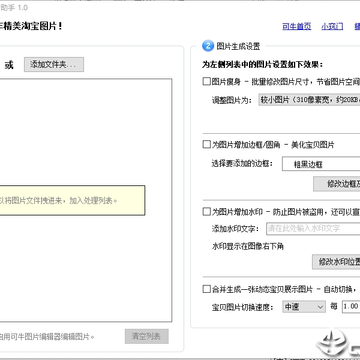Click the 水印显示在图像右下角 text
The height and width of the screenshot is (360, 360).
point(248,246)
